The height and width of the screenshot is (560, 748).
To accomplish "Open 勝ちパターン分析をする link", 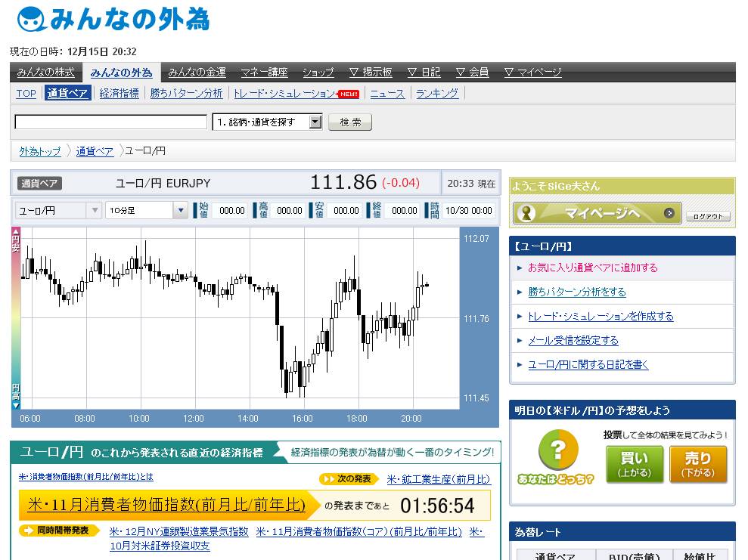I will pos(577,292).
